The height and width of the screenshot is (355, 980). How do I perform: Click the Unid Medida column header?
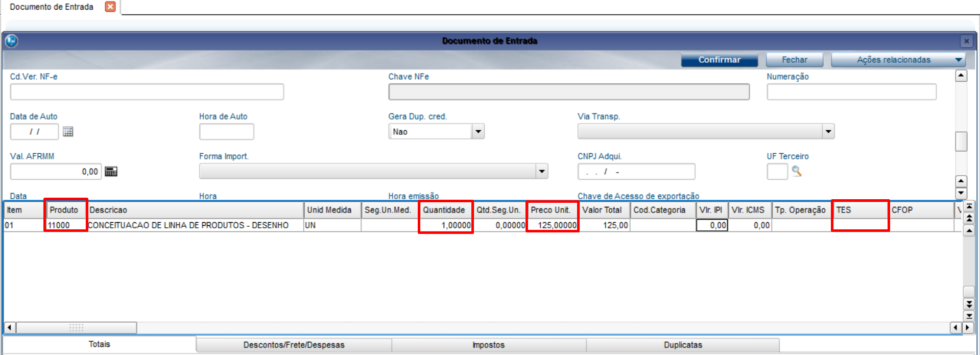pyautogui.click(x=332, y=210)
